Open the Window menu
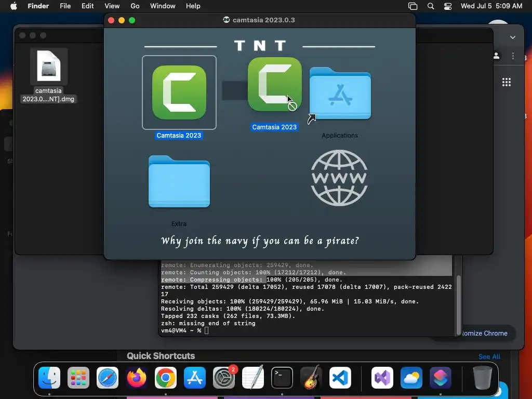Viewport: 532px width, 399px height. pos(163,6)
